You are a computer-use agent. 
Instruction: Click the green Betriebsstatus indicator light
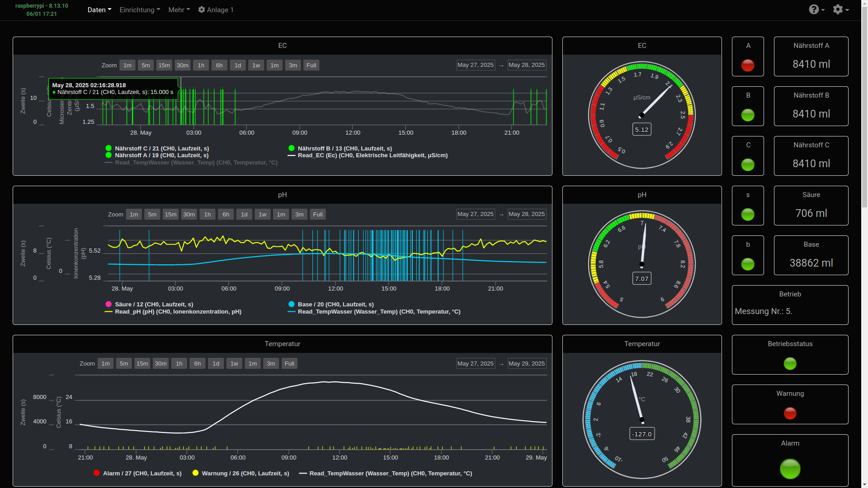(x=790, y=364)
